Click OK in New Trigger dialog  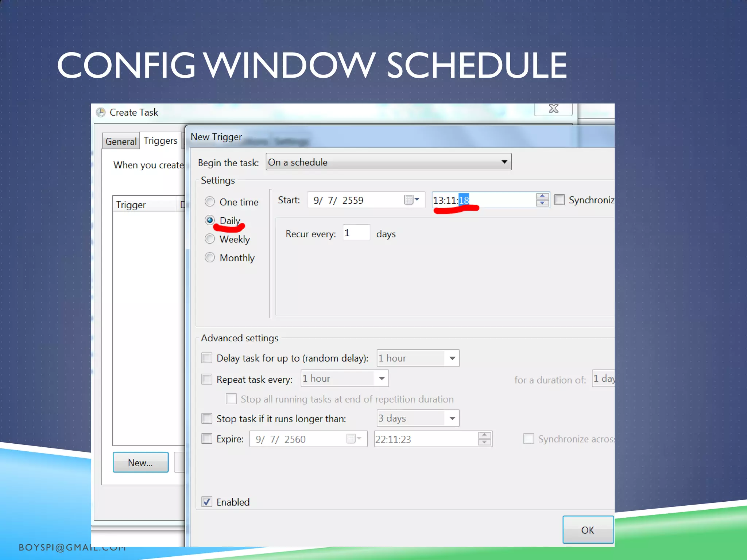tap(588, 530)
